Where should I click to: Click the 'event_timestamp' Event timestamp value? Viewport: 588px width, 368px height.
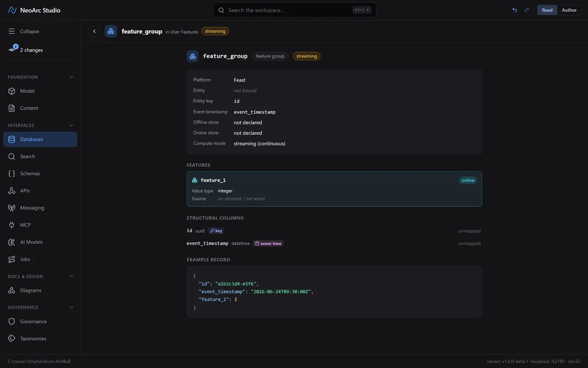(255, 112)
